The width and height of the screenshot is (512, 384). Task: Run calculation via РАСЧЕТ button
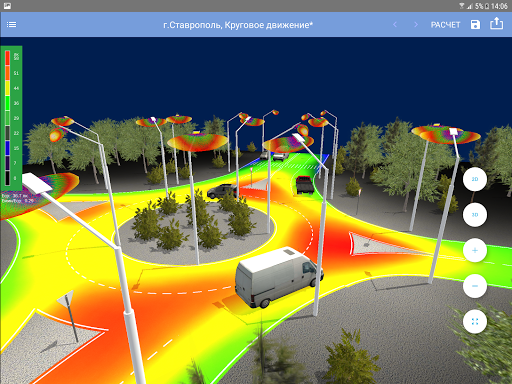(x=445, y=25)
